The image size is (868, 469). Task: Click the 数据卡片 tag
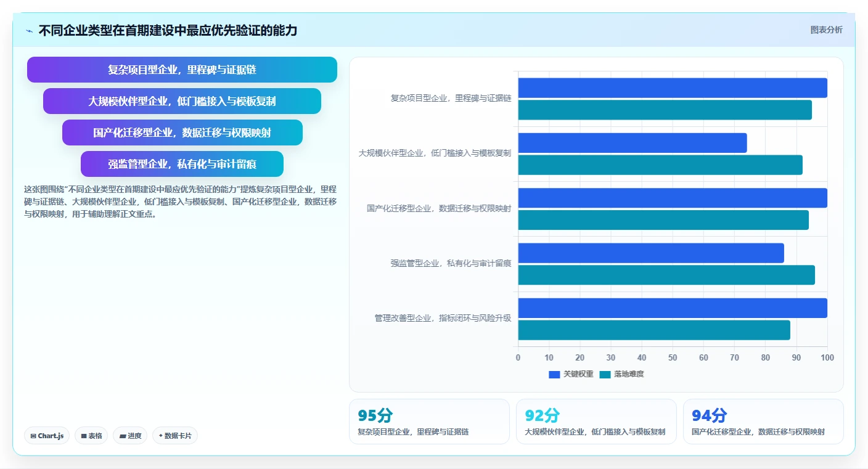tap(175, 436)
